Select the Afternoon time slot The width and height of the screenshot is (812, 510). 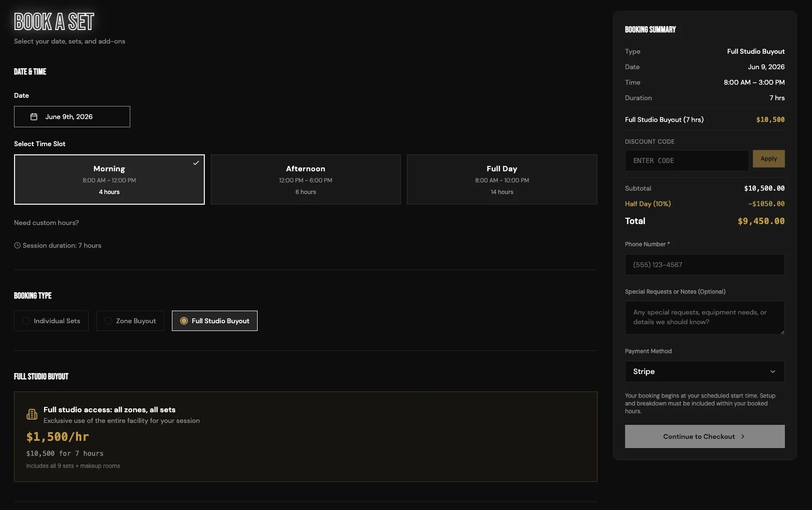[x=306, y=180]
